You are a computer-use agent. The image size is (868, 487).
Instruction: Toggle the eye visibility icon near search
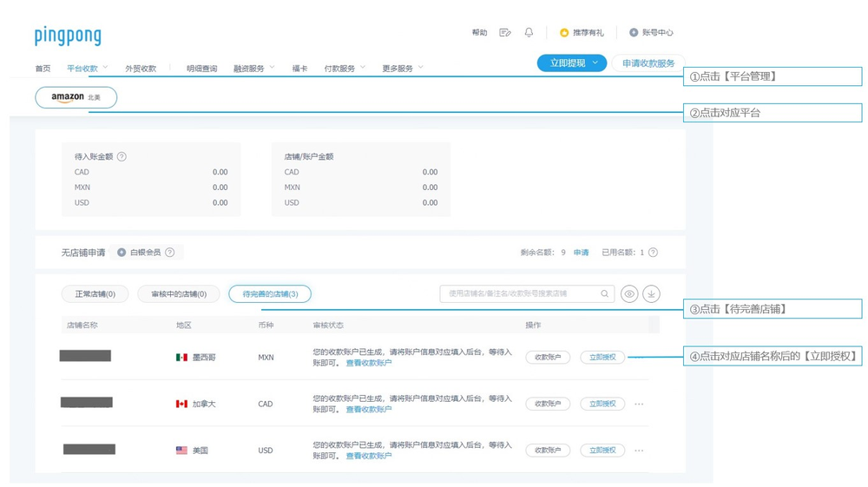629,294
